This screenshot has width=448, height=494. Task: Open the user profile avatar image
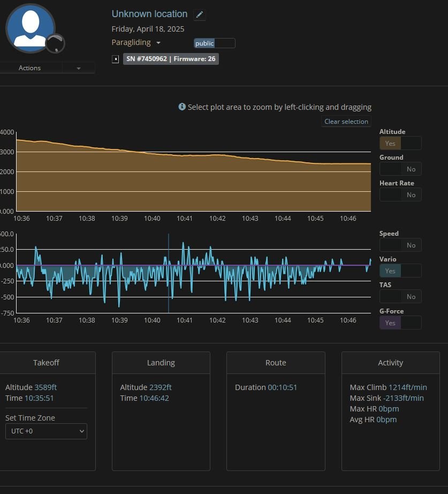31,28
